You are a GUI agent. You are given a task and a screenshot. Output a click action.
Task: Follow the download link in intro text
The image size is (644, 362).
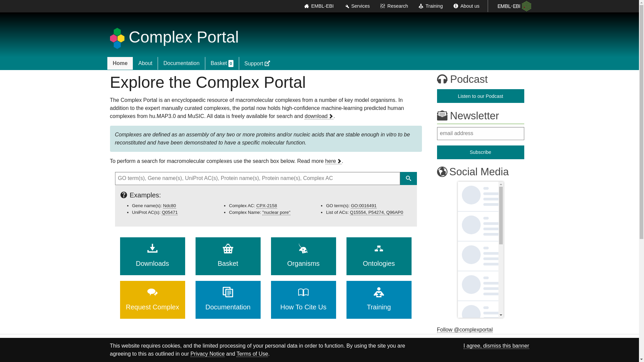point(319,116)
